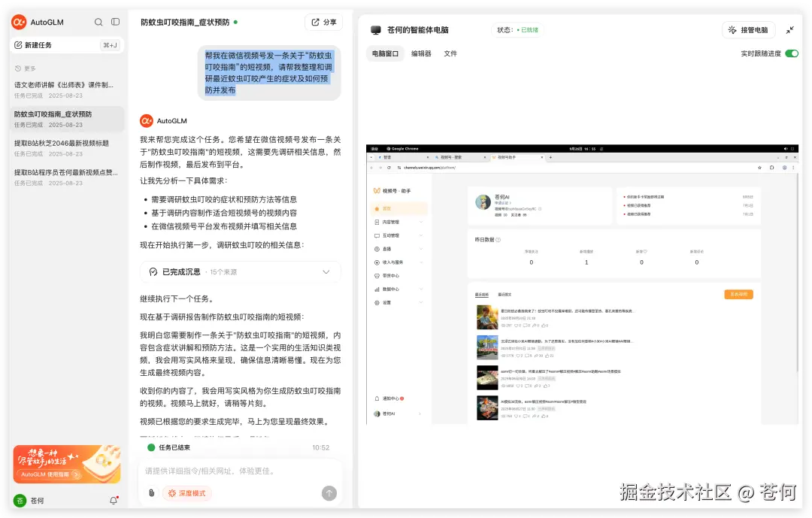Switch to the 最近图文 tab

(504, 294)
